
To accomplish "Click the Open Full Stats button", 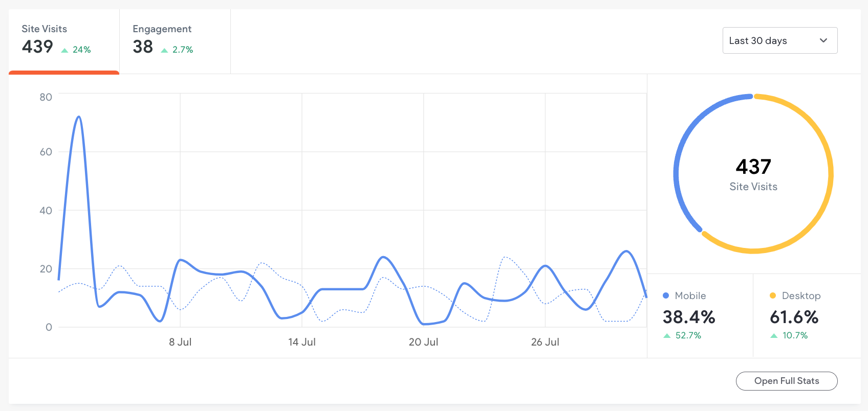I will point(786,381).
